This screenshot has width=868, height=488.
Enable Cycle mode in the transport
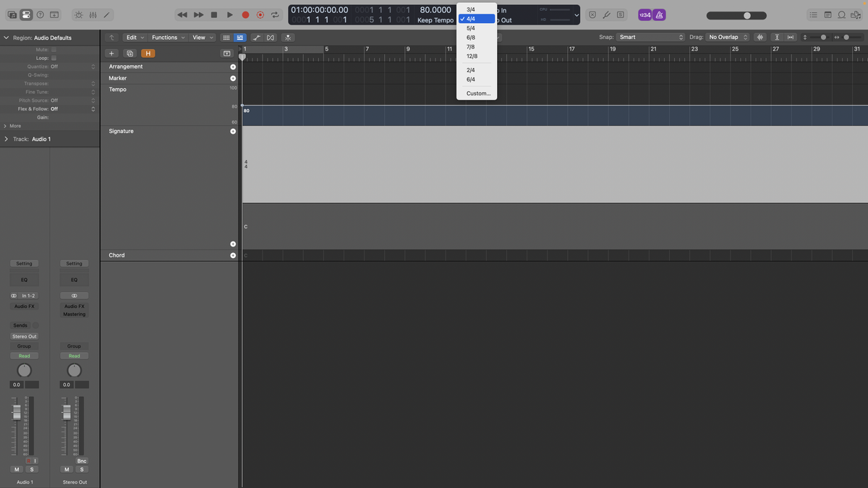tap(276, 14)
